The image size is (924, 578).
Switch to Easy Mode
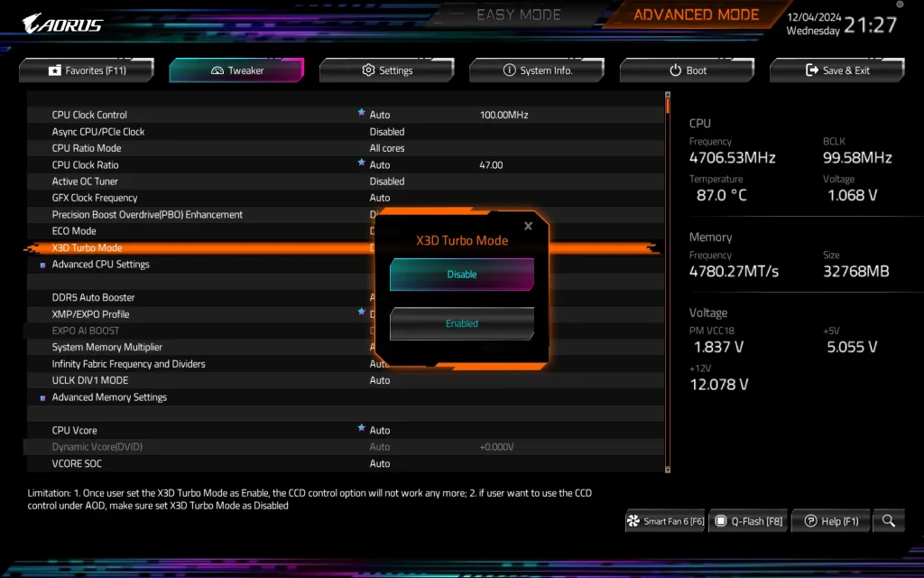click(x=519, y=14)
